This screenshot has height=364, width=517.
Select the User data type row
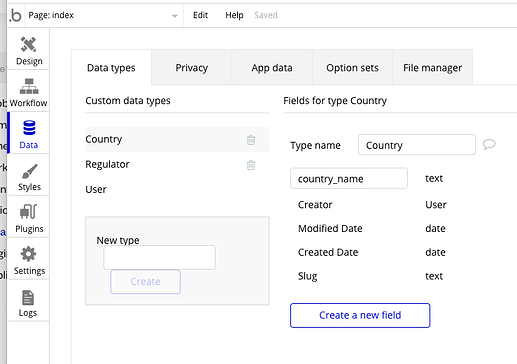pos(177,189)
